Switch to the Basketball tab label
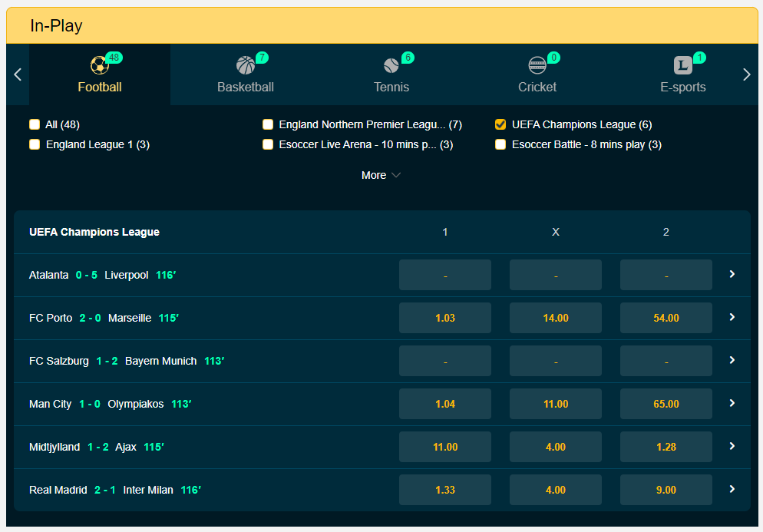763x532 pixels. pos(246,87)
